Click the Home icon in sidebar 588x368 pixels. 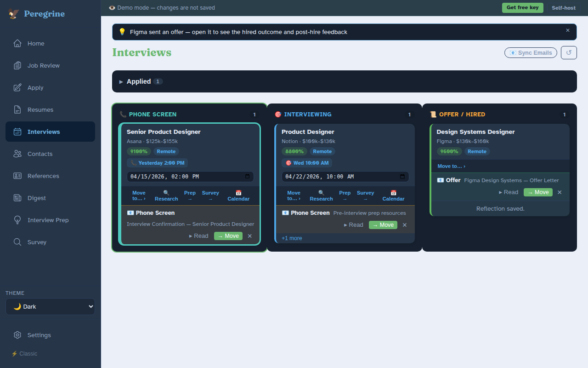click(17, 43)
